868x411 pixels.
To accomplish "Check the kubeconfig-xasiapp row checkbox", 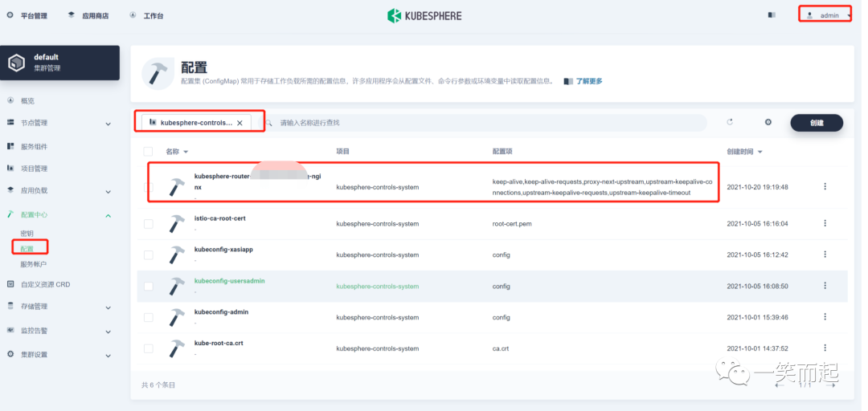I will pos(149,255).
